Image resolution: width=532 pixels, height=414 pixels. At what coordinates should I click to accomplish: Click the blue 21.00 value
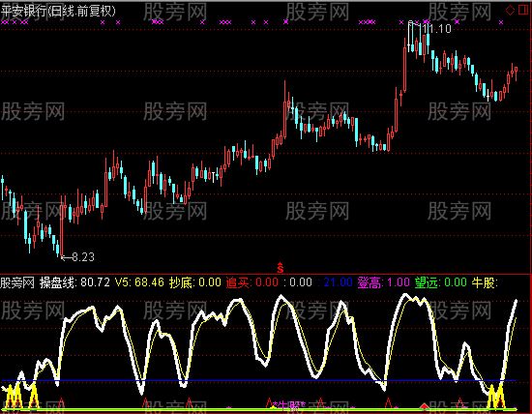click(x=338, y=282)
